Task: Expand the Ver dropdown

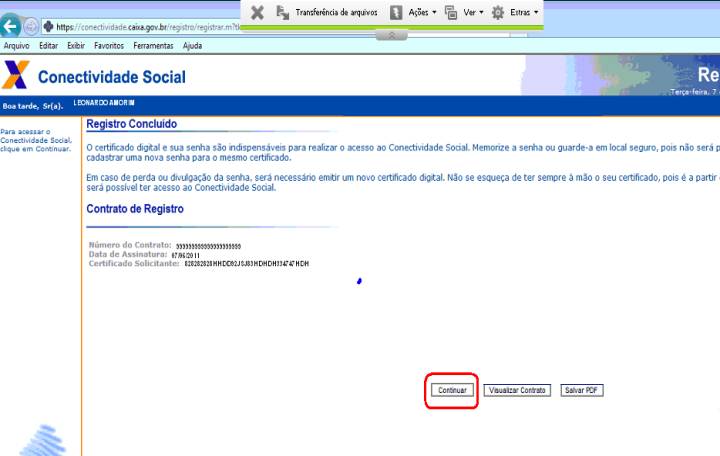Action: point(481,12)
